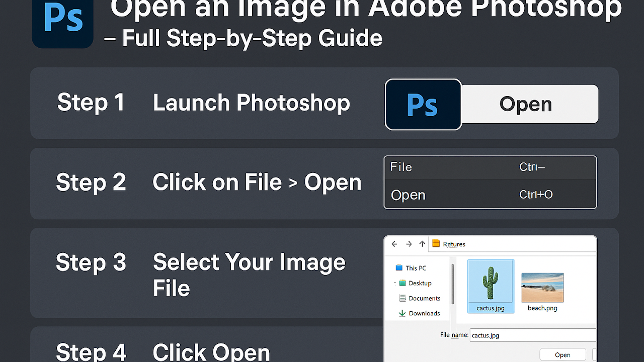Click the Documents page icon
The image size is (644, 362).
(402, 298)
